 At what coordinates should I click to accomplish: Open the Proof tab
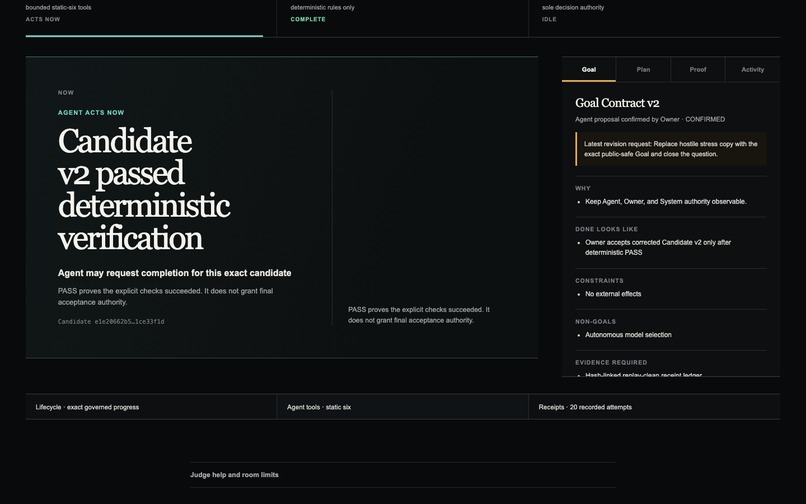pyautogui.click(x=698, y=69)
